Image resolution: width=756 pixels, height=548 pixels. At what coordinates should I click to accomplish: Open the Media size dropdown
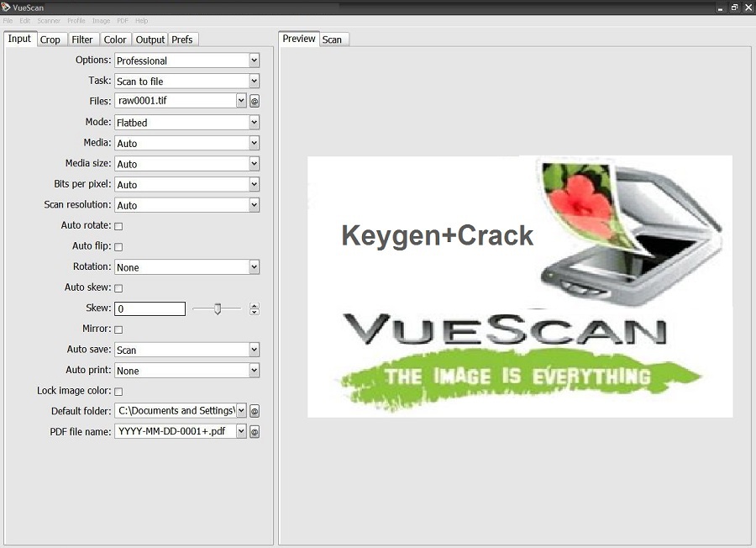(187, 164)
